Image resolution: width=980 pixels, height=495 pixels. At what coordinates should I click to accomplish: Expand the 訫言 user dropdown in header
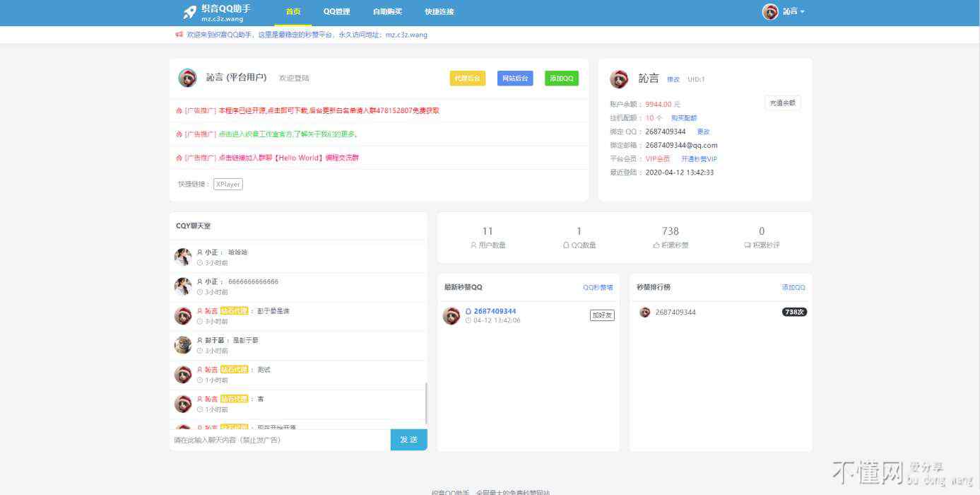coord(793,12)
